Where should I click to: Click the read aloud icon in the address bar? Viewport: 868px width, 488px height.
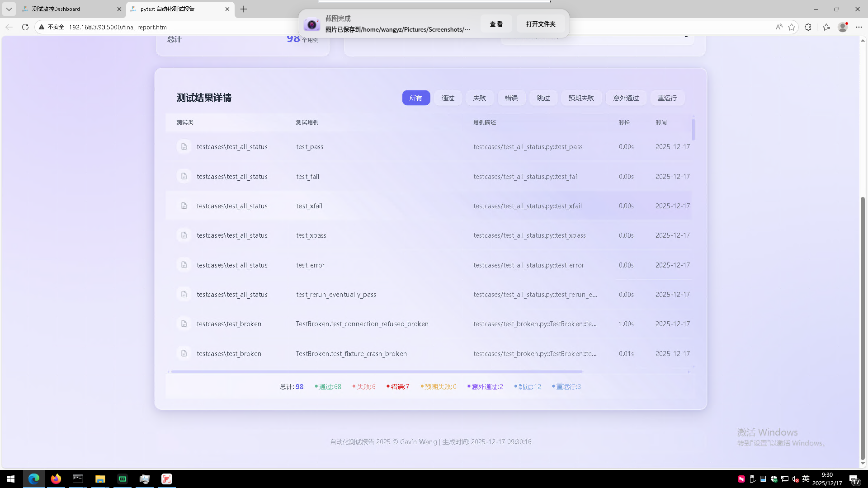click(779, 27)
